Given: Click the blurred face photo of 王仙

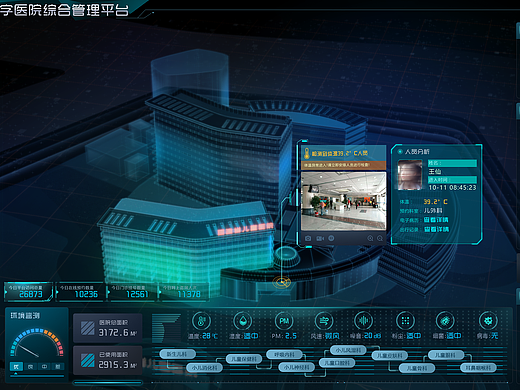Looking at the screenshot, I should point(410,175).
